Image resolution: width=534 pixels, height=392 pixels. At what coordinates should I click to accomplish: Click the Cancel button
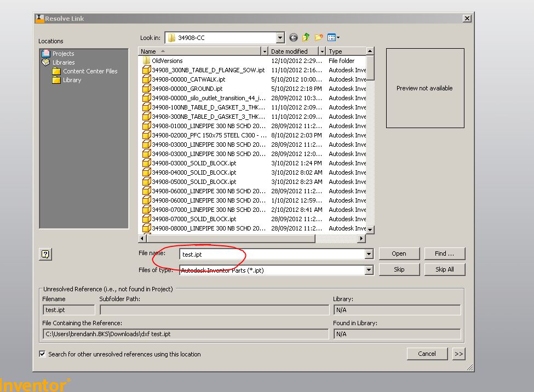coord(427,354)
